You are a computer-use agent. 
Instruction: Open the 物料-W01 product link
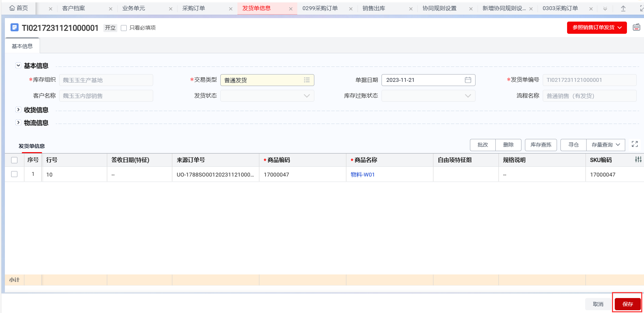pos(362,174)
